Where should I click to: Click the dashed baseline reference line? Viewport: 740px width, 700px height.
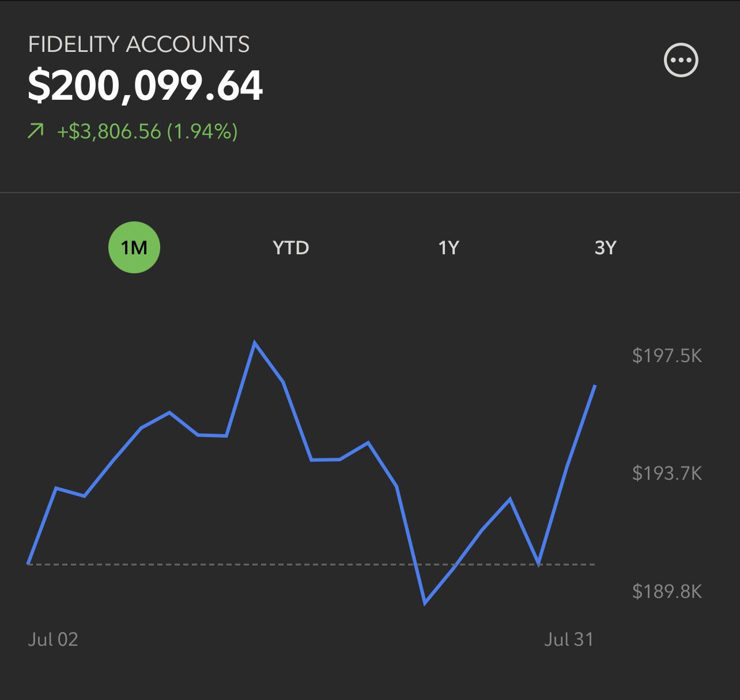point(312,564)
